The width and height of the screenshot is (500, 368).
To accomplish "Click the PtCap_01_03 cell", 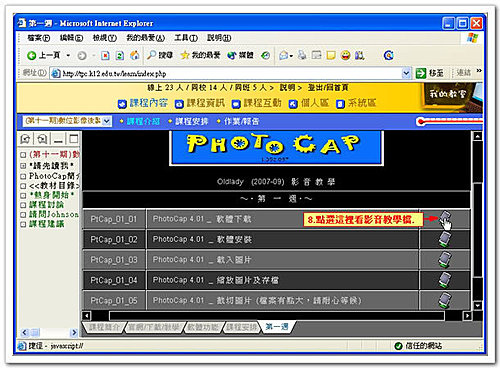I will pyautogui.click(x=114, y=260).
